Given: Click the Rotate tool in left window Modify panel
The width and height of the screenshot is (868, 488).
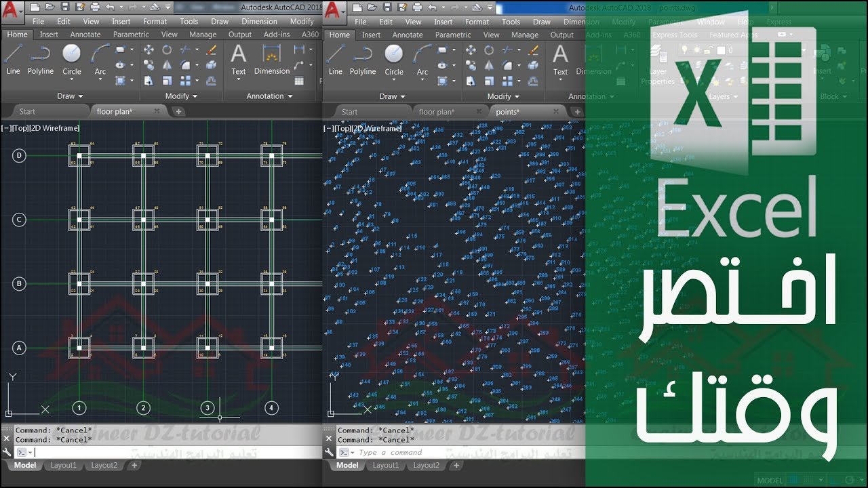Looking at the screenshot, I should 167,50.
